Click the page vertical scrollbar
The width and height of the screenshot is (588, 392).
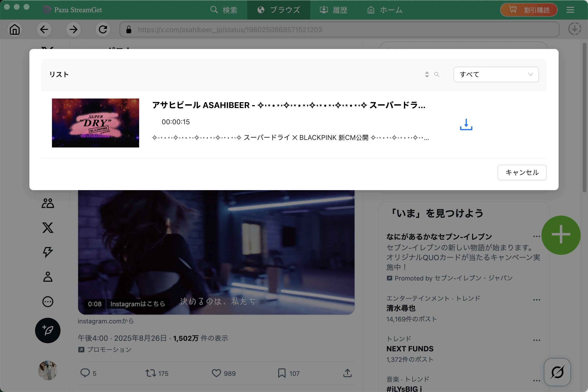point(584,118)
